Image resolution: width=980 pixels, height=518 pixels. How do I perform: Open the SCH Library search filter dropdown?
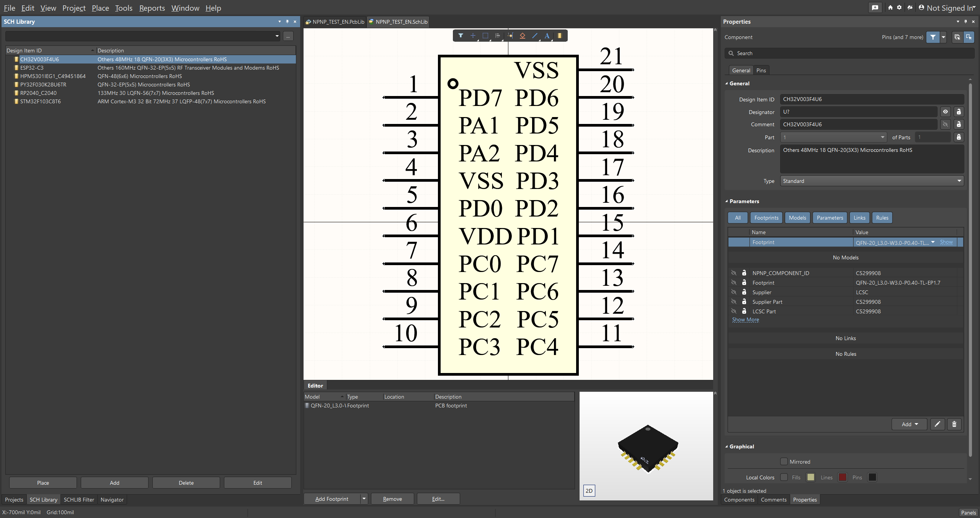click(277, 36)
